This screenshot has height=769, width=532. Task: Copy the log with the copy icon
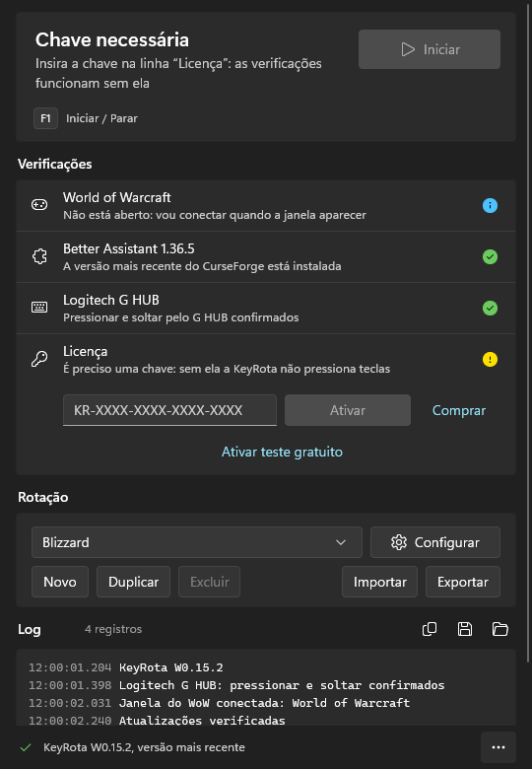[x=430, y=629]
